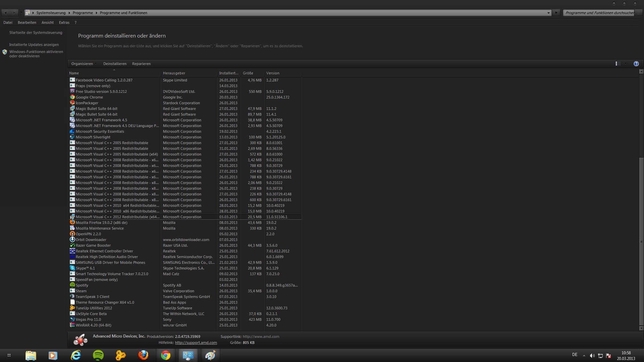
Task: Click the search programs input field
Action: (599, 13)
